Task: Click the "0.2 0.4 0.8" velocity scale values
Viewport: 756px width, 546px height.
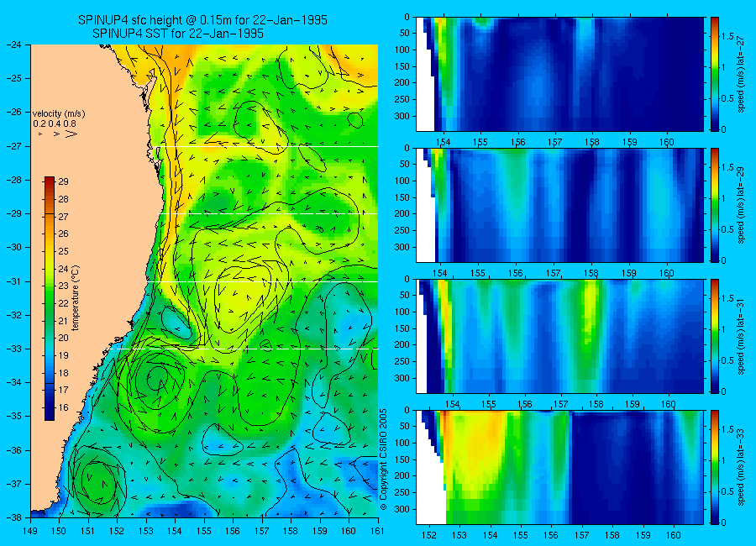Action: click(x=55, y=124)
